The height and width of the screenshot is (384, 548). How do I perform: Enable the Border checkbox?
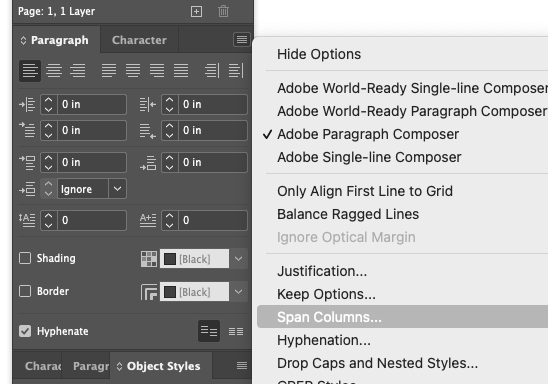point(25,291)
